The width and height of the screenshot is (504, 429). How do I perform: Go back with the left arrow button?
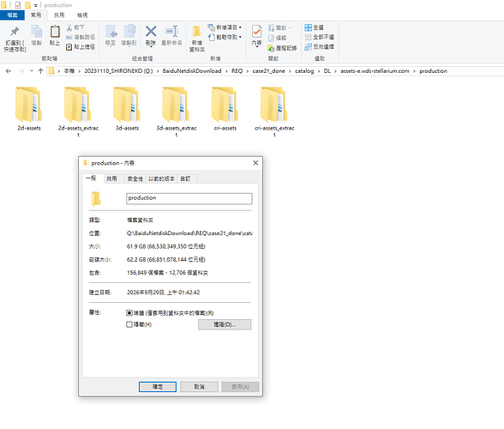9,71
